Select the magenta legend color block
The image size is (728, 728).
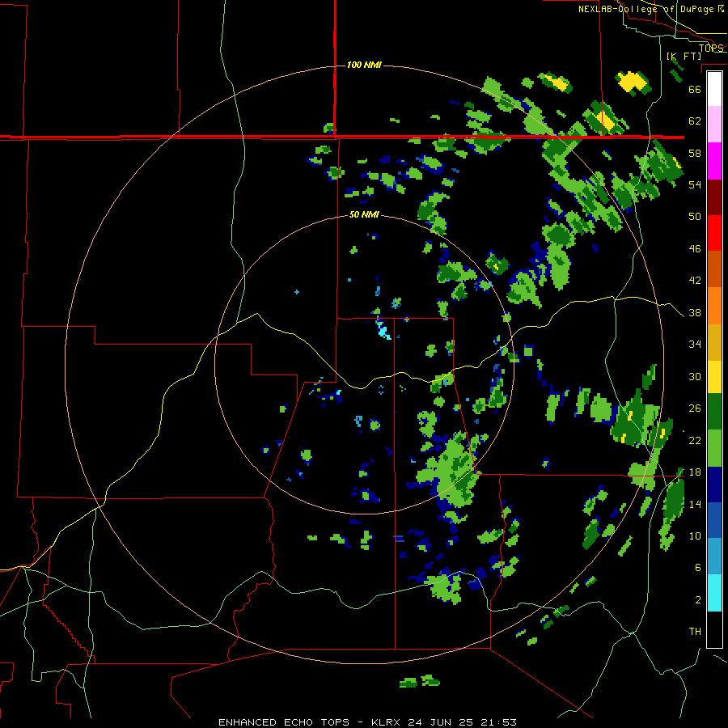tap(714, 161)
